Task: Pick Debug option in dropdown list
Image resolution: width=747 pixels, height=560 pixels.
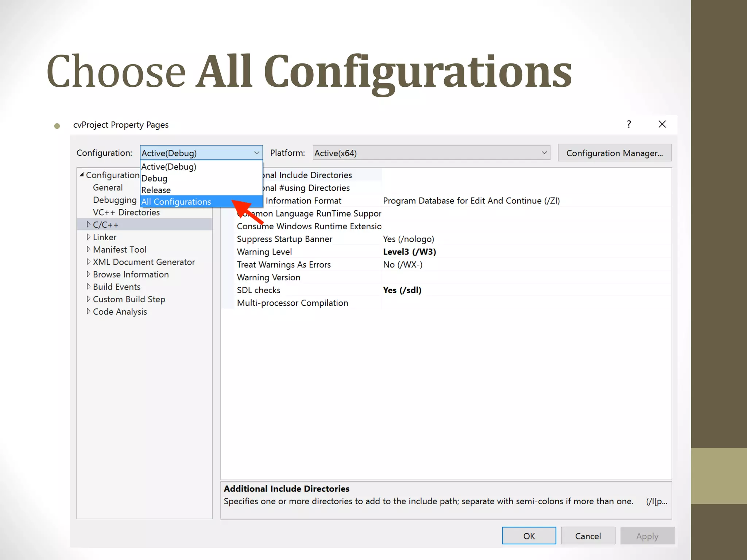Action: click(154, 178)
